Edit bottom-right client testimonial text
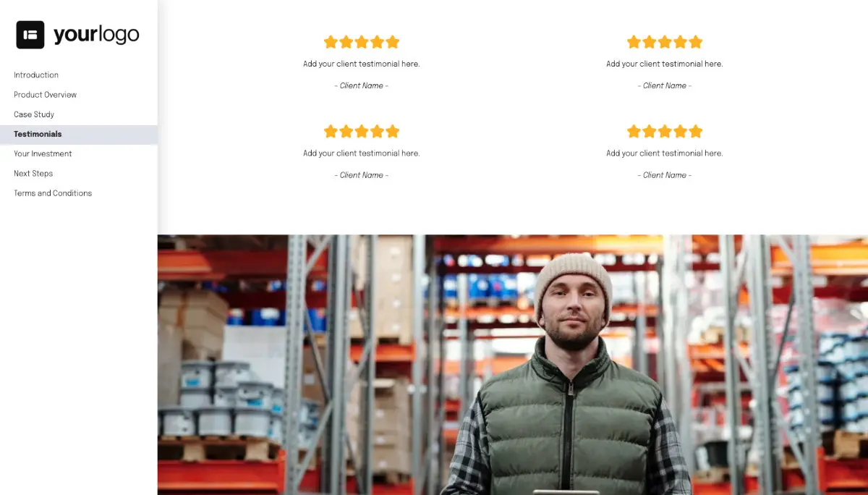Screen dimensions: 868x495 (x=665, y=153)
